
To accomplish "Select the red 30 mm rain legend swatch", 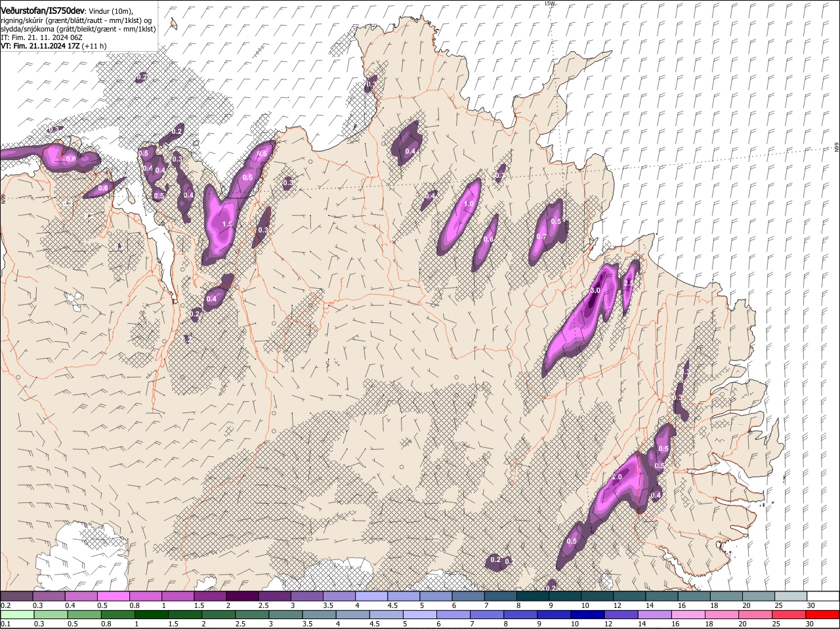I will pyautogui.click(x=823, y=615).
